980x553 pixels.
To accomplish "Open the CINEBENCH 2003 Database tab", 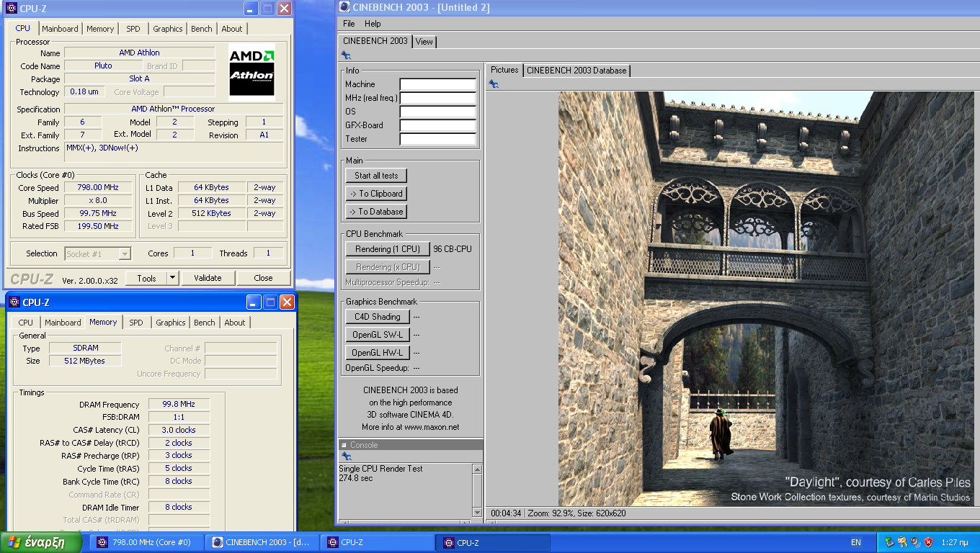I will (x=576, y=71).
